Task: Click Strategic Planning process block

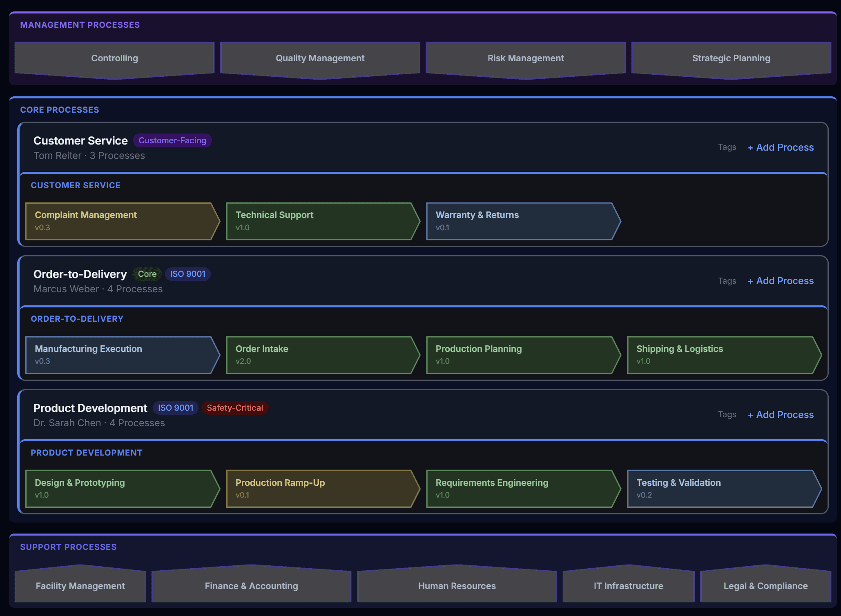Action: click(731, 58)
